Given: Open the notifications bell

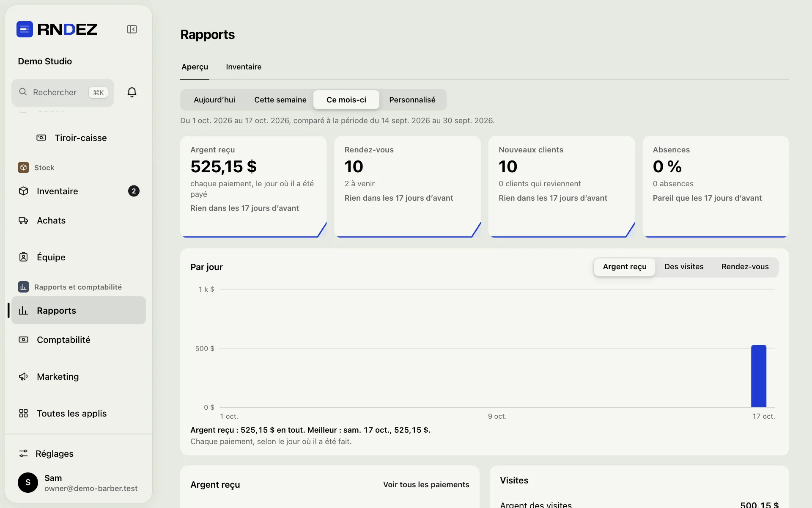Looking at the screenshot, I should (132, 92).
